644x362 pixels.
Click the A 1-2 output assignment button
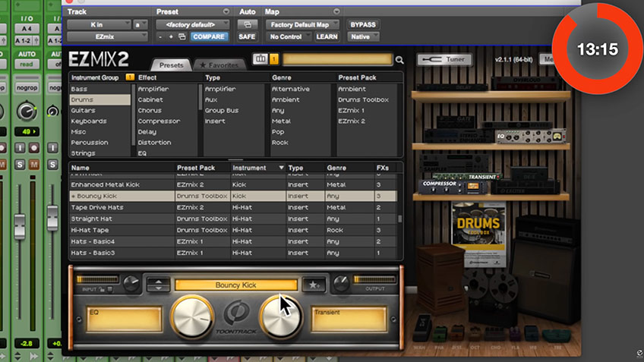click(x=27, y=41)
